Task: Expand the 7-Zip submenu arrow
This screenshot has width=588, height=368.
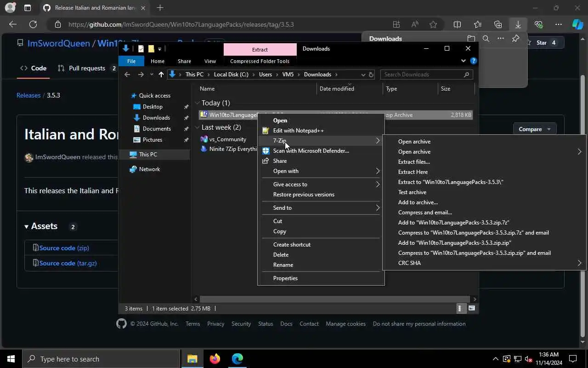Action: pos(378,141)
